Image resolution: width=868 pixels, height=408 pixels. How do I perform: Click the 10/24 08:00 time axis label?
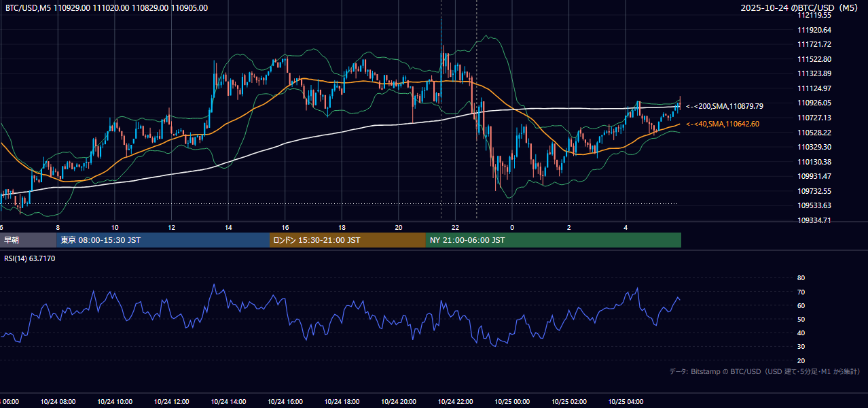pyautogui.click(x=58, y=402)
